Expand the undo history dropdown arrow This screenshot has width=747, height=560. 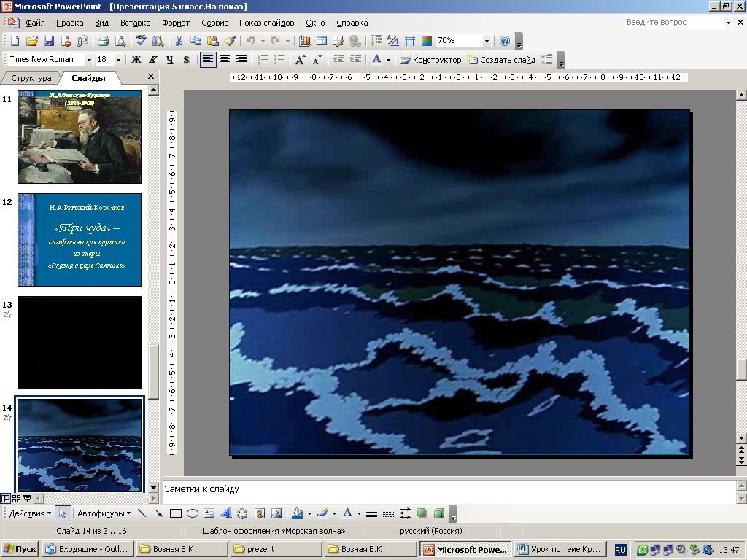(263, 41)
